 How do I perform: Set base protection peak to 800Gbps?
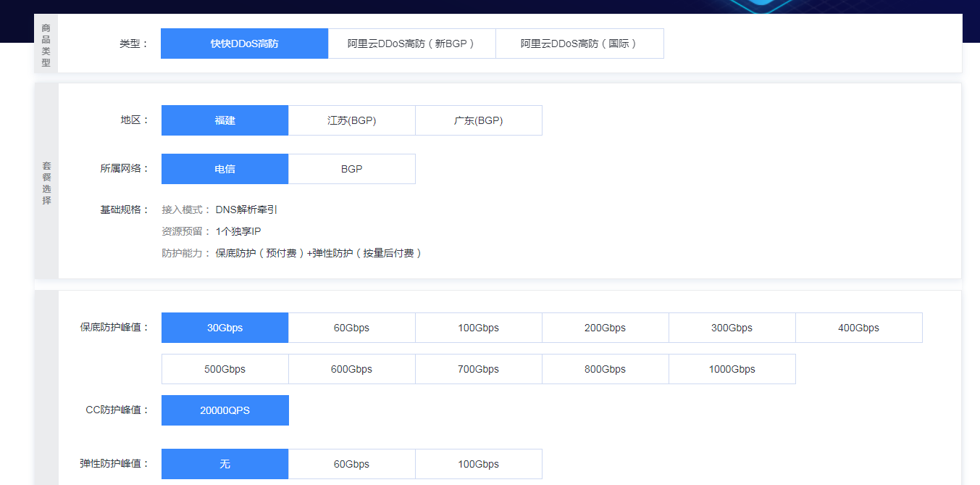pyautogui.click(x=606, y=369)
